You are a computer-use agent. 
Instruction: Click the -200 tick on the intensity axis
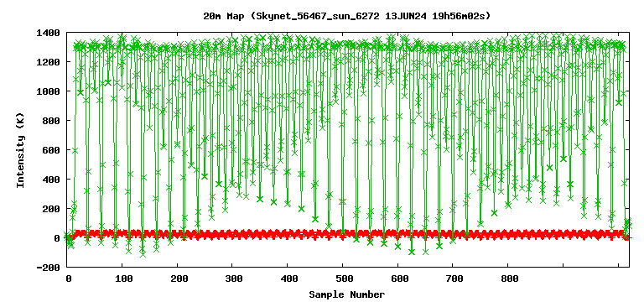coord(49,267)
